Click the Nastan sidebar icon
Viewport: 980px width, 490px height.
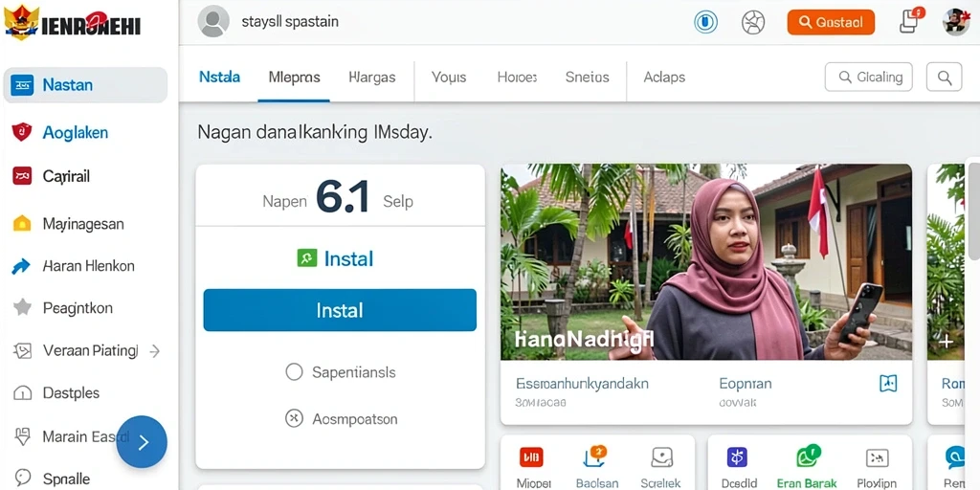[x=22, y=85]
